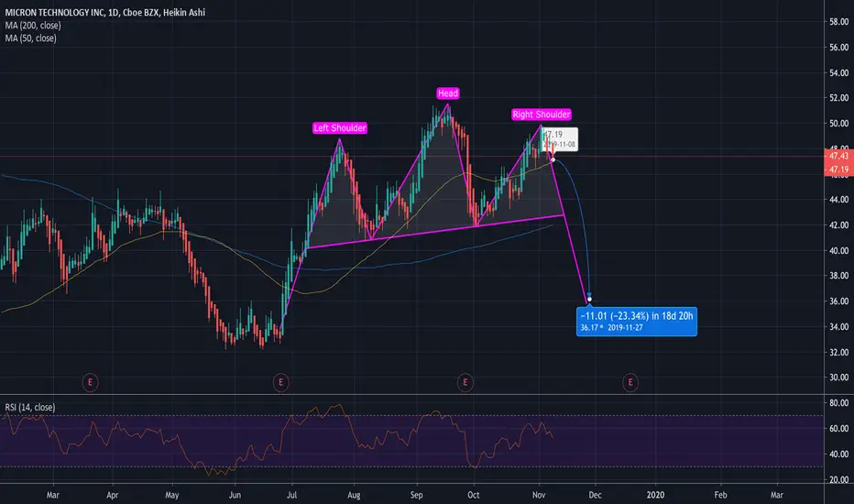
Task: Select the Right Shoulder label
Action: (541, 115)
